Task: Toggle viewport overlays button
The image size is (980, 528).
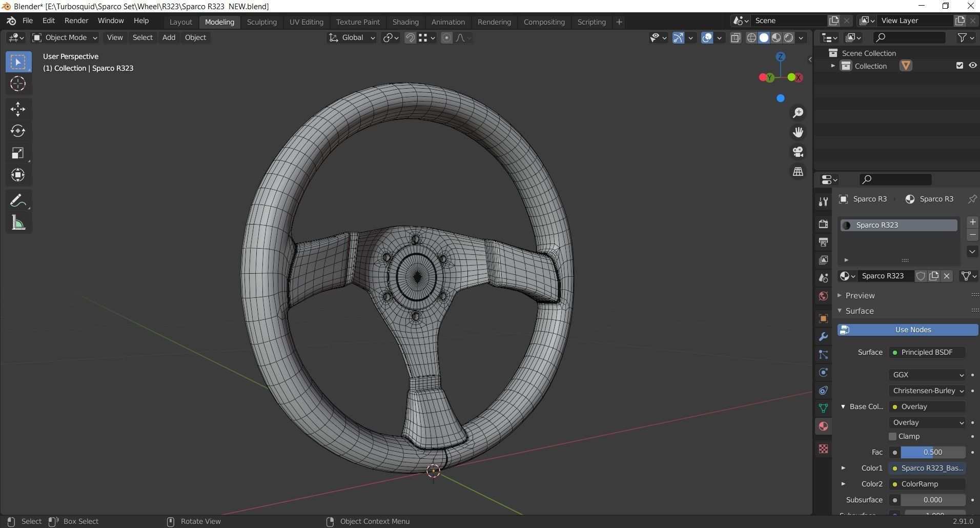Action: [707, 37]
